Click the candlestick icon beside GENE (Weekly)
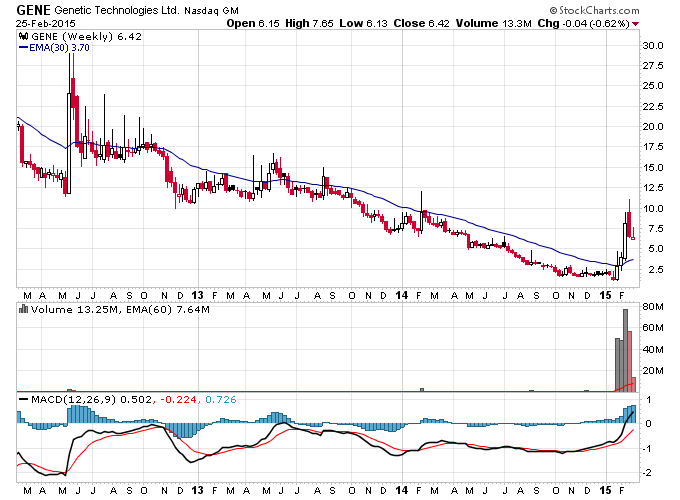 [x=23, y=36]
